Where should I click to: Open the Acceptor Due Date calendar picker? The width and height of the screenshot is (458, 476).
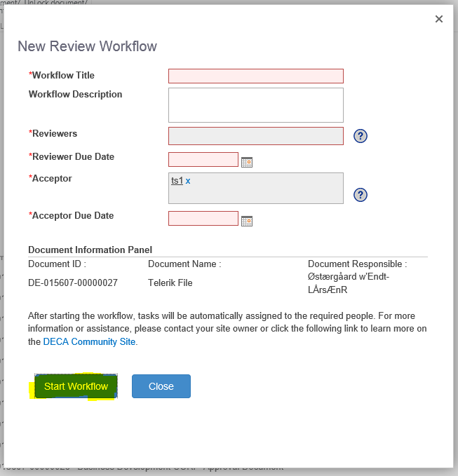246,221
